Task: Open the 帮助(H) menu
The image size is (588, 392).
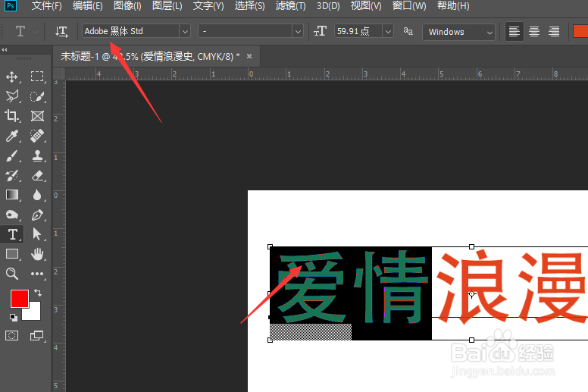Action: 453,6
